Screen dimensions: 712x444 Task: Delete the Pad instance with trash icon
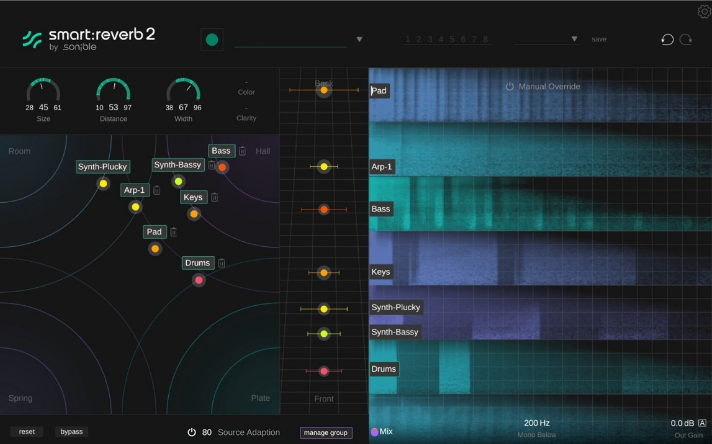pos(173,232)
